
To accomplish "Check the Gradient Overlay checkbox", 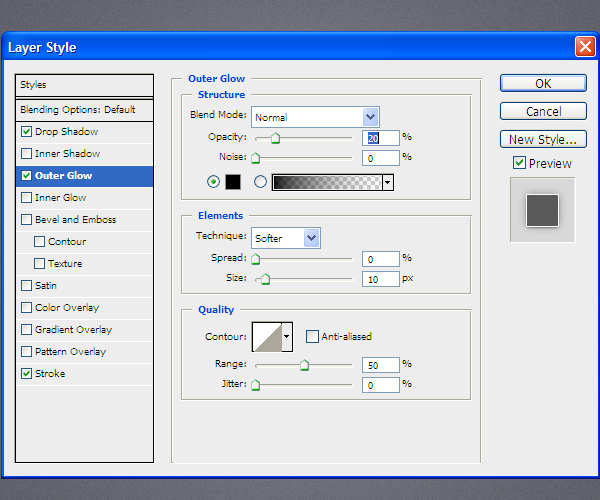I will click(26, 329).
